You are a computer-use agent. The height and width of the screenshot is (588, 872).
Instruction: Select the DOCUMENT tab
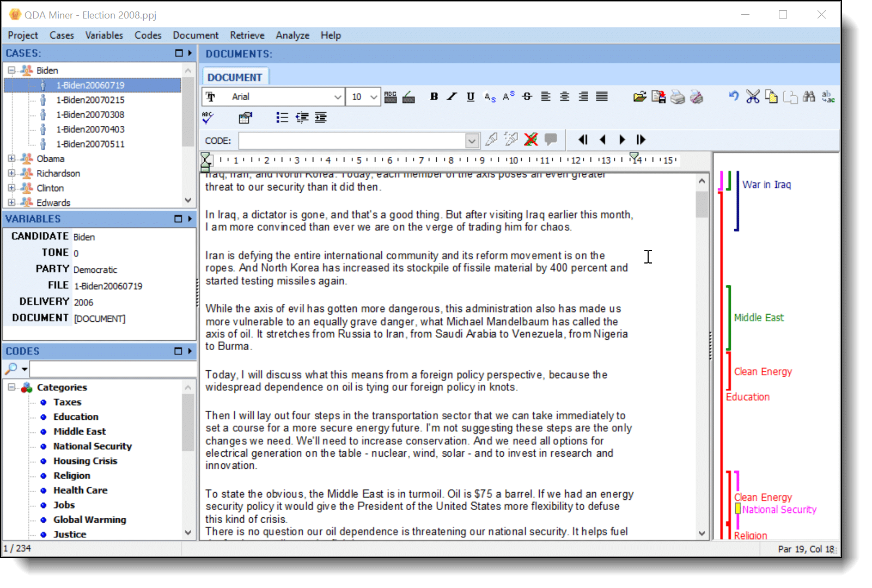coord(235,77)
